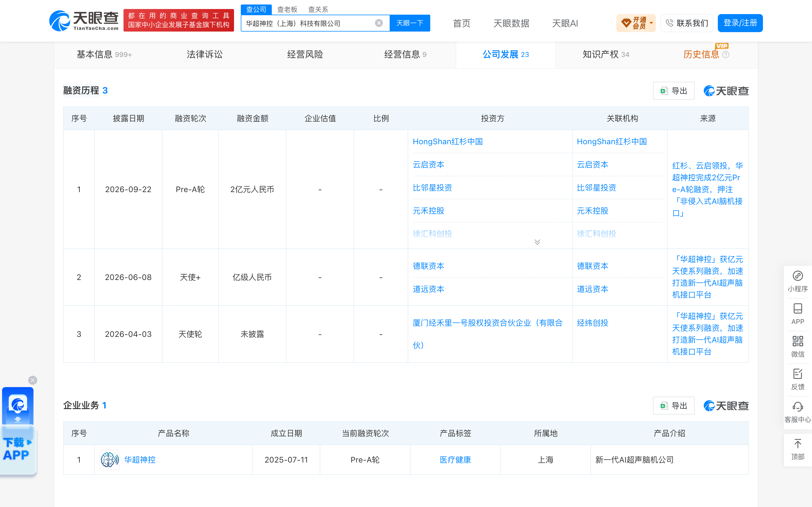The width and height of the screenshot is (812, 507).
Task: Export the 融资历程 table
Action: (673, 90)
